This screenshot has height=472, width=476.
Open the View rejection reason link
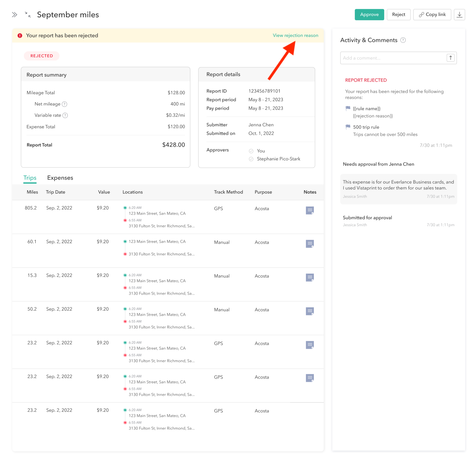tap(295, 35)
